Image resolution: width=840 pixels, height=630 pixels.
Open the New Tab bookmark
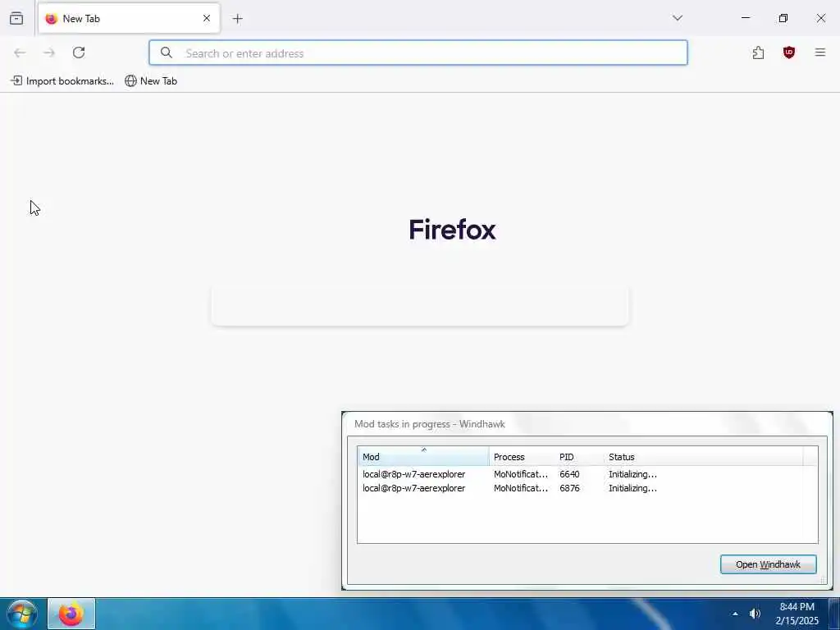[151, 81]
